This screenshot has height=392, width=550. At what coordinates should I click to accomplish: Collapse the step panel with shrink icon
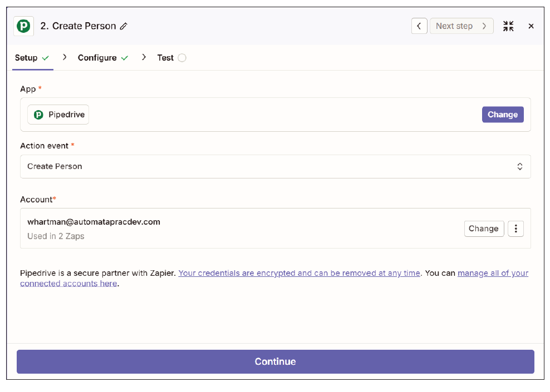[x=508, y=26]
